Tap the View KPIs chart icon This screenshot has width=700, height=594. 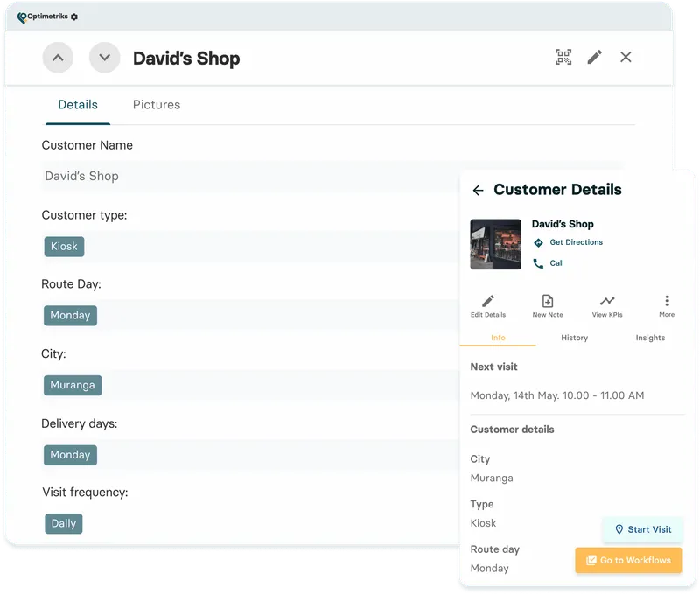click(x=607, y=300)
